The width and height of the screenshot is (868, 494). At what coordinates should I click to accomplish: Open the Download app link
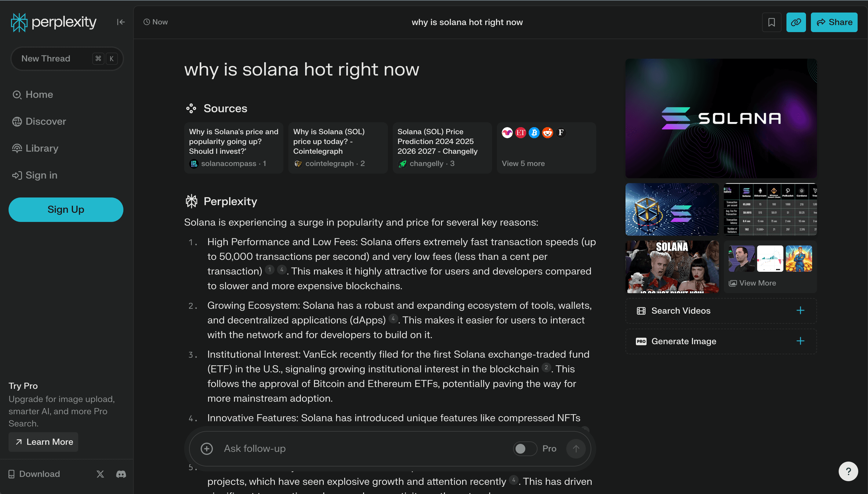[34, 474]
